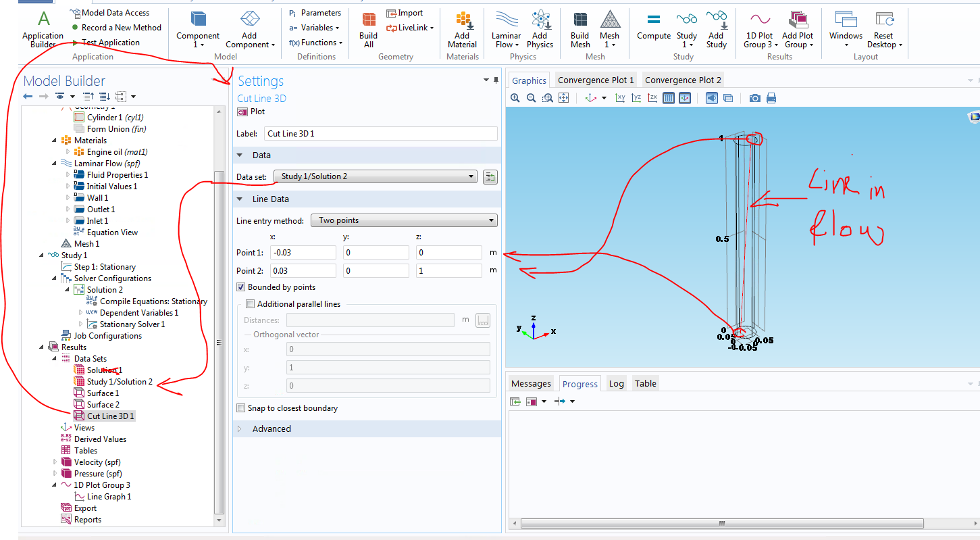Click the Go to Default View axes icon

(591, 98)
